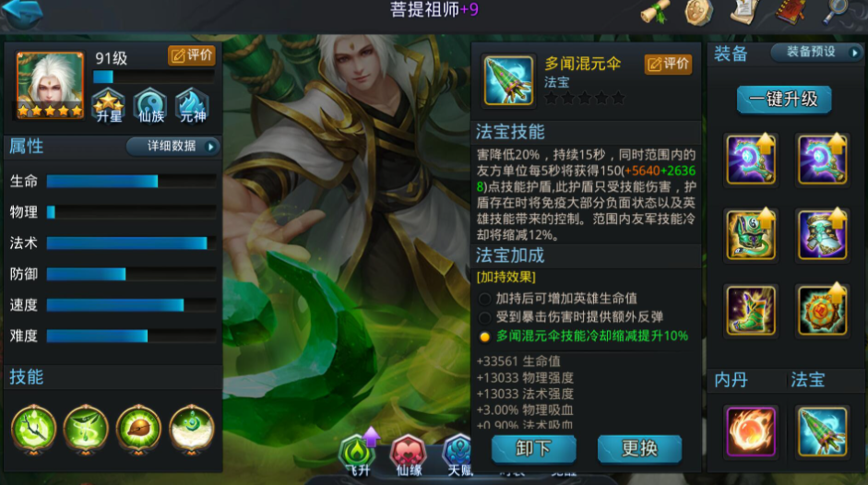Open the 升星 star upgrade icon
The image size is (868, 485).
point(109,105)
